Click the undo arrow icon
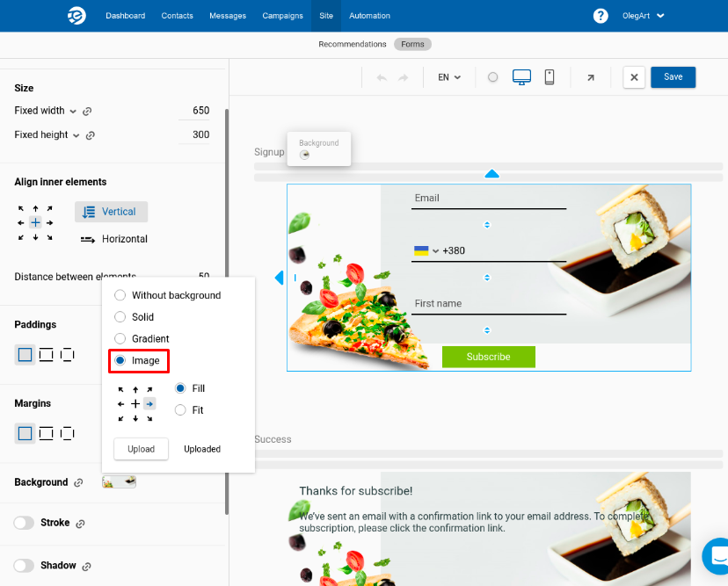 pos(382,77)
